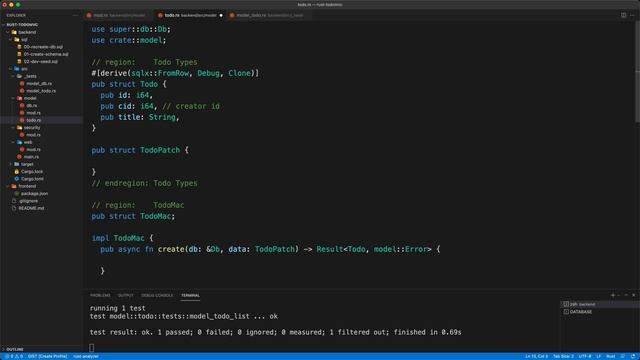Click the lock icon of Cargo.lock

(x=17, y=171)
